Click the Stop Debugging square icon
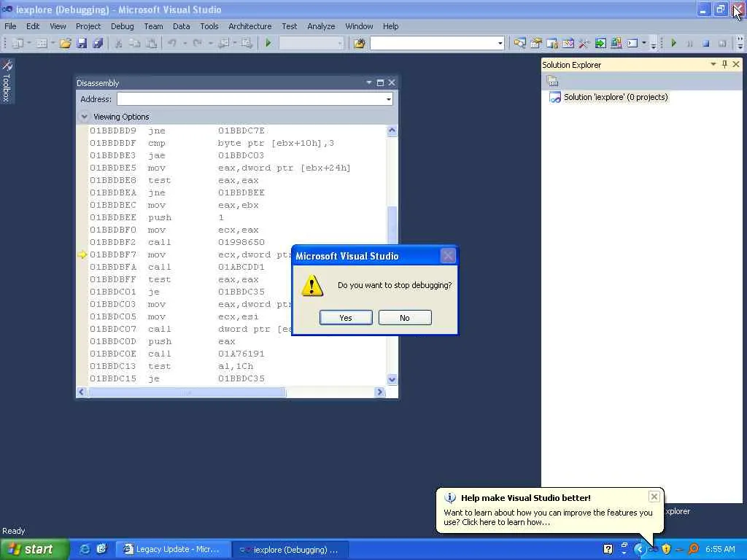 tap(705, 43)
